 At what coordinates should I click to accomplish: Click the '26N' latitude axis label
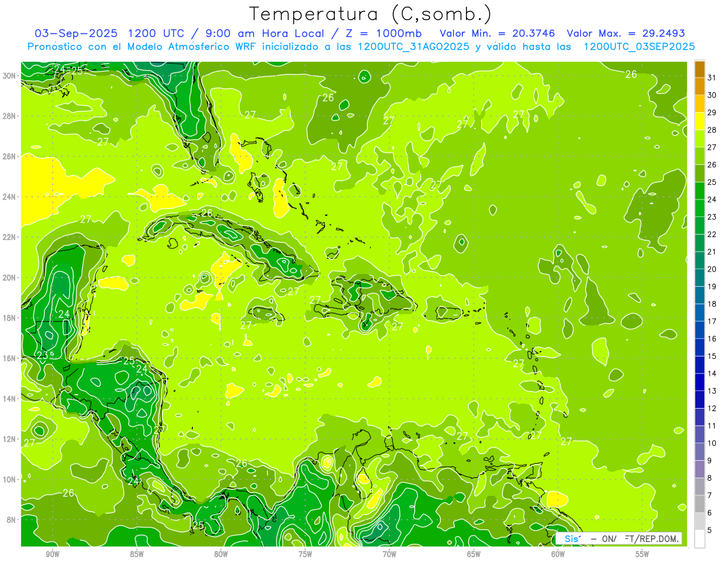tap(10, 156)
